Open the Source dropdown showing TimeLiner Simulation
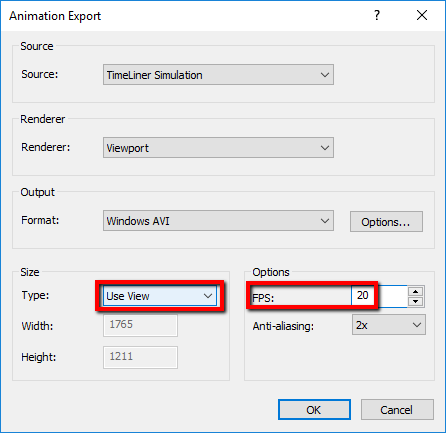The image size is (446, 433). coord(218,75)
